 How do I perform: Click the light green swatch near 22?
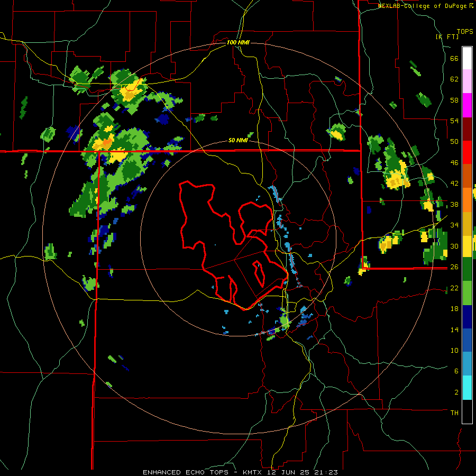point(467,293)
